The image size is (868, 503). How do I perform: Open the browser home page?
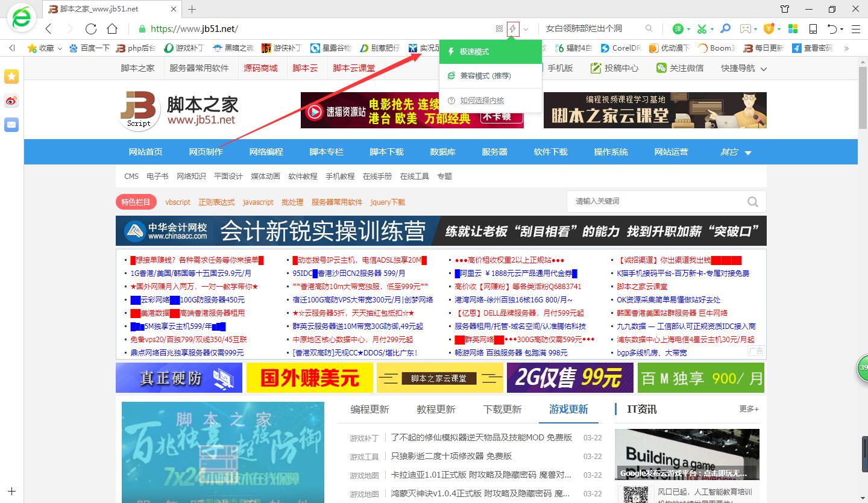coord(112,29)
